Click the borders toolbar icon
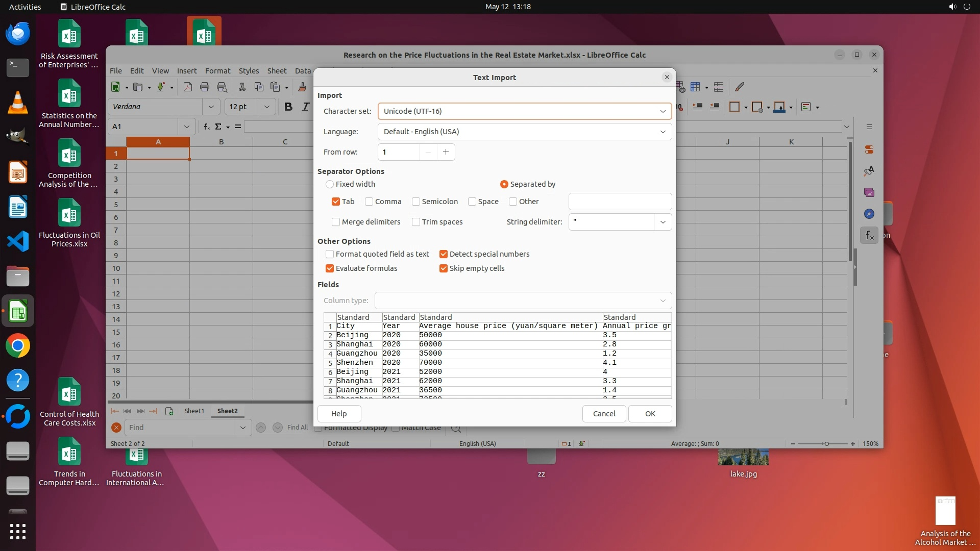The image size is (980, 551). tap(734, 107)
